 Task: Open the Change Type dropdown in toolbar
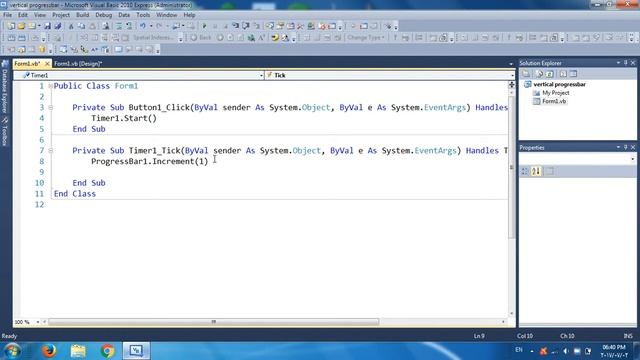(366, 38)
